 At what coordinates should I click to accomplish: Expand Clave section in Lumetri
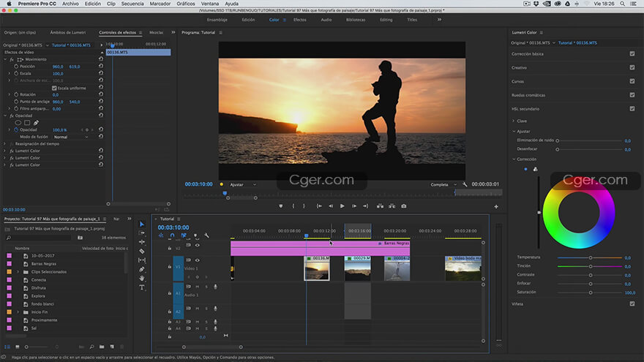pyautogui.click(x=514, y=121)
